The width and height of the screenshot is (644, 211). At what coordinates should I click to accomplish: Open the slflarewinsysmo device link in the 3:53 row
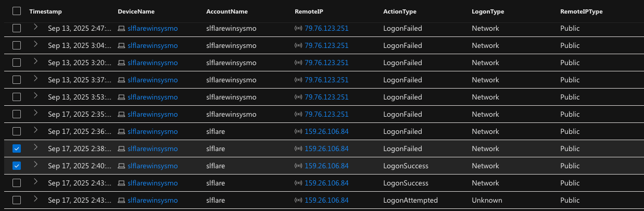[x=153, y=97]
